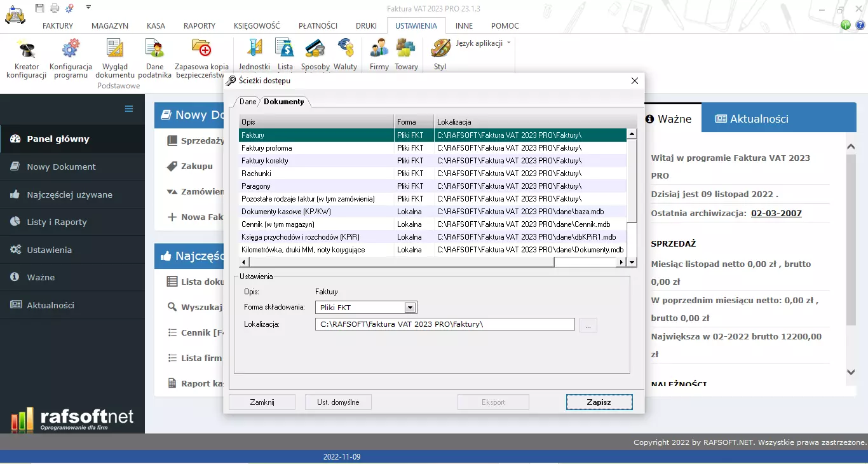Viewport: 868px width, 464px height.
Task: Open the Forma składowania dropdown
Action: 410,307
